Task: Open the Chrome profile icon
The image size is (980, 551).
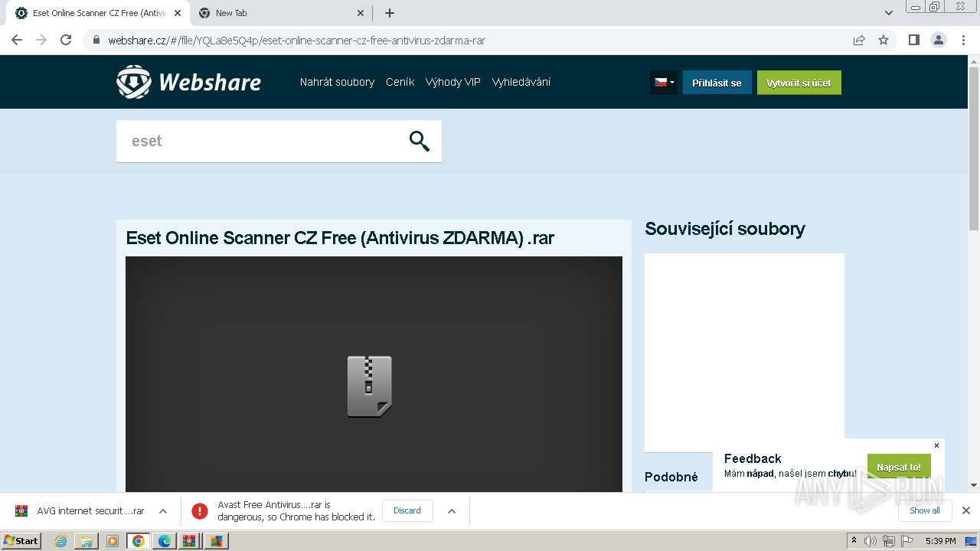Action: [x=939, y=40]
